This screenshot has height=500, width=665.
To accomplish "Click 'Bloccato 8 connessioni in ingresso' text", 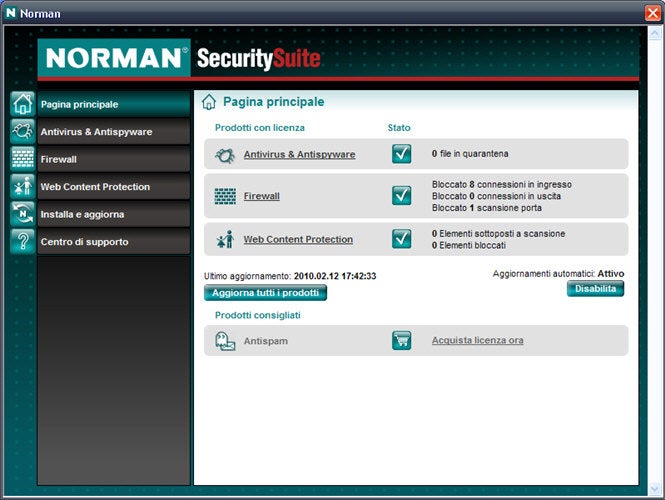I will [502, 184].
